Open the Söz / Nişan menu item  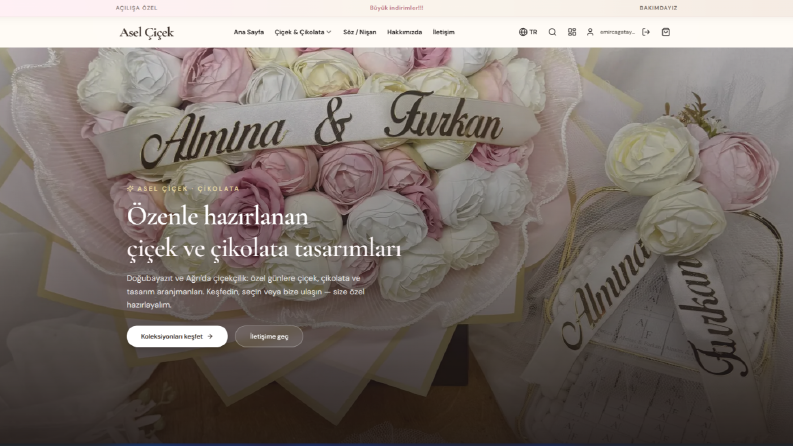(360, 32)
